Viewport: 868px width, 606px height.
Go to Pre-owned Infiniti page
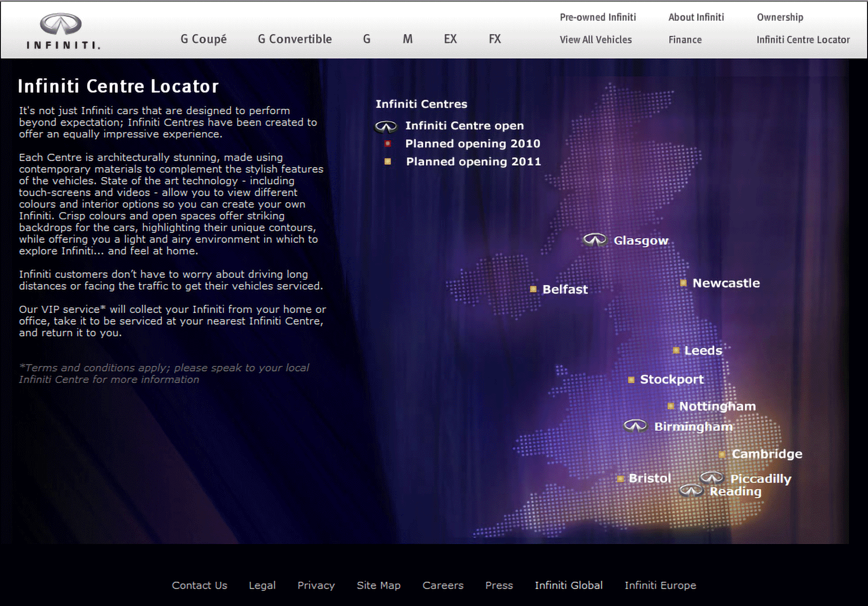pos(597,17)
